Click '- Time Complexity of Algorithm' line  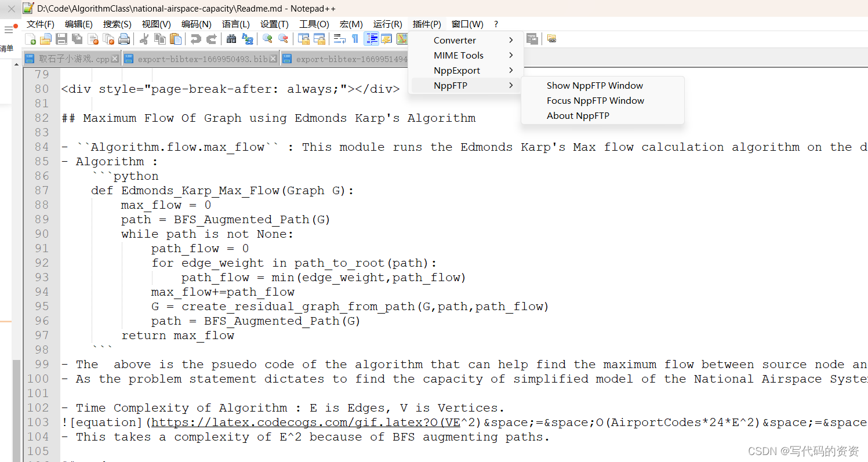(283, 408)
